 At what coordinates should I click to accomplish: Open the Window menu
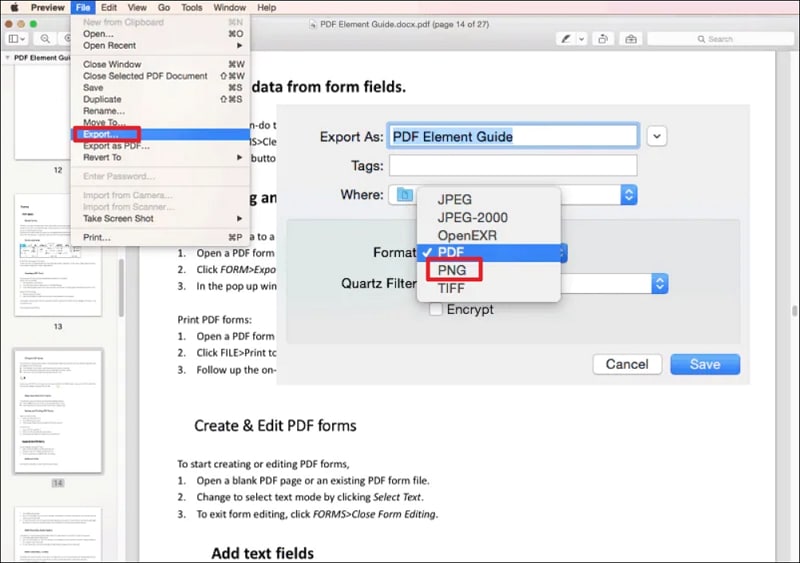click(229, 7)
